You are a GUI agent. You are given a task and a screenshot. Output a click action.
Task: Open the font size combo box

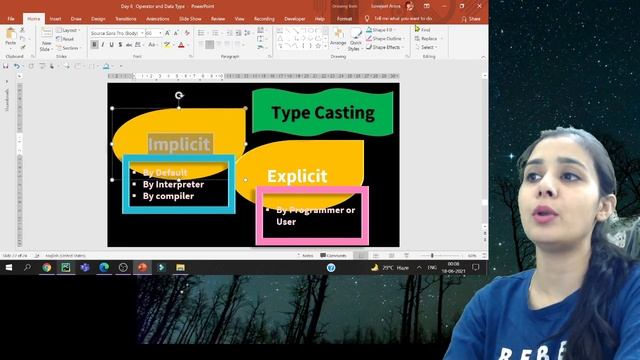[154, 33]
